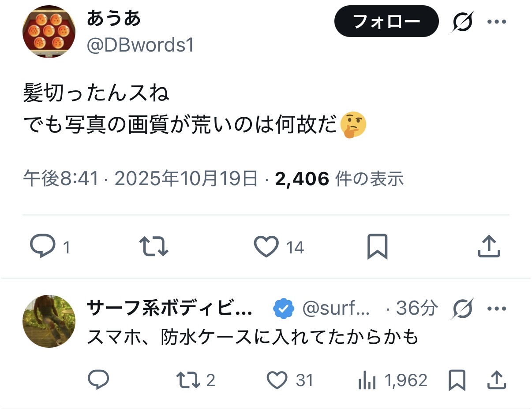Share the main post
Image resolution: width=532 pixels, height=409 pixels.
coord(489,247)
